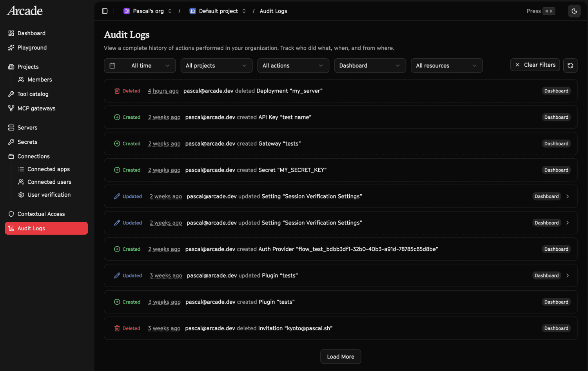Screen dimensions: 588x371
Task: Toggle dark mode with the moon button
Action: pyautogui.click(x=574, y=11)
